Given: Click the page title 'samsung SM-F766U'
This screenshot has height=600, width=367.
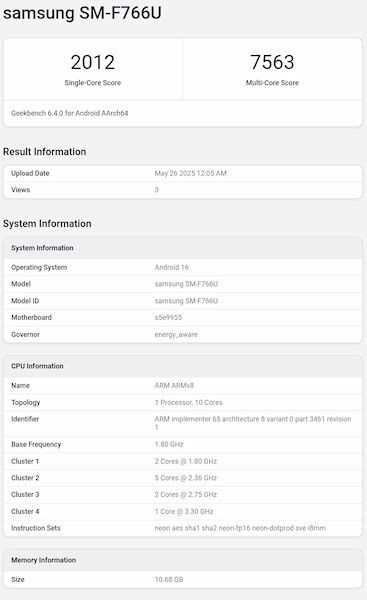Looking at the screenshot, I should [x=82, y=13].
